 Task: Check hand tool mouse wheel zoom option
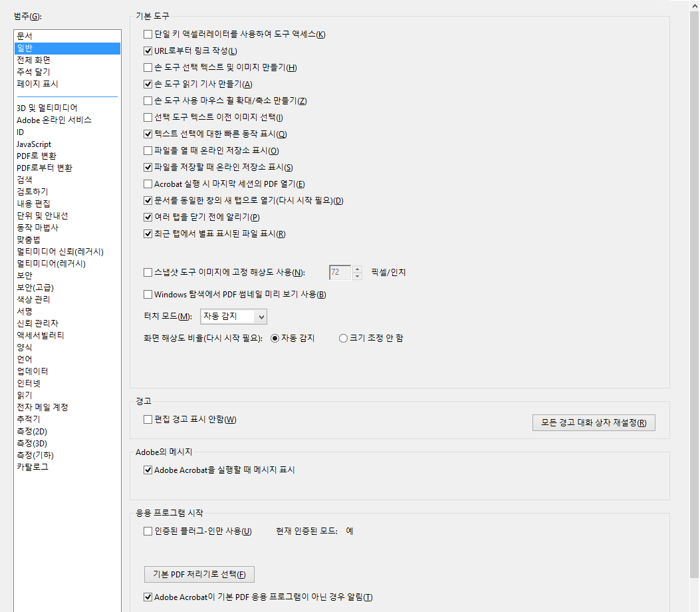148,100
